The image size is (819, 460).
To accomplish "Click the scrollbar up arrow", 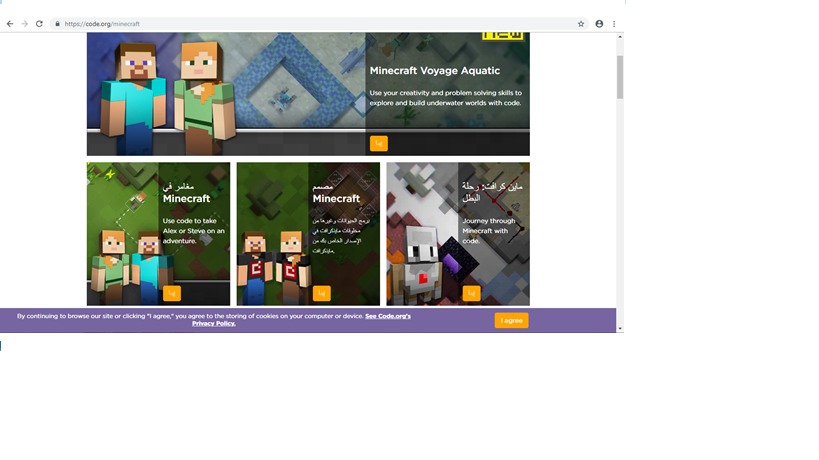I will (x=620, y=37).
